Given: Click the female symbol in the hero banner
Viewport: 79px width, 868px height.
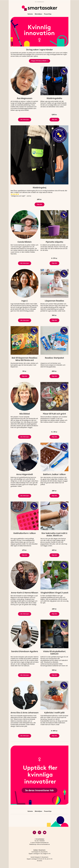Looking at the screenshot, I should click(39, 40).
